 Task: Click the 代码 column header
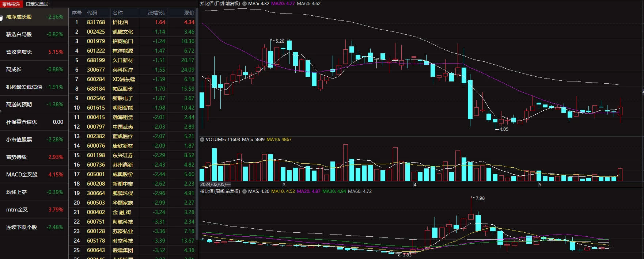(92, 13)
